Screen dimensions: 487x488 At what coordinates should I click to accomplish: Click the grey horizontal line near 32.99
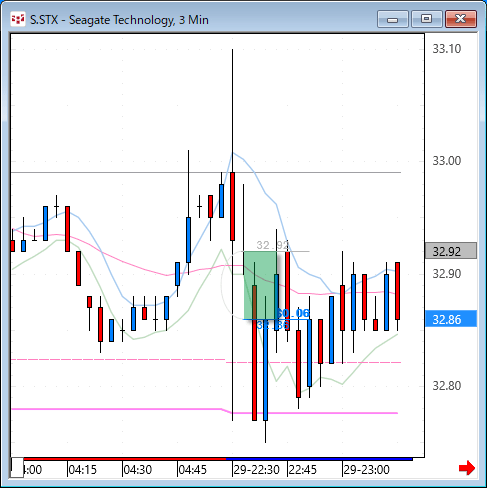206,173
